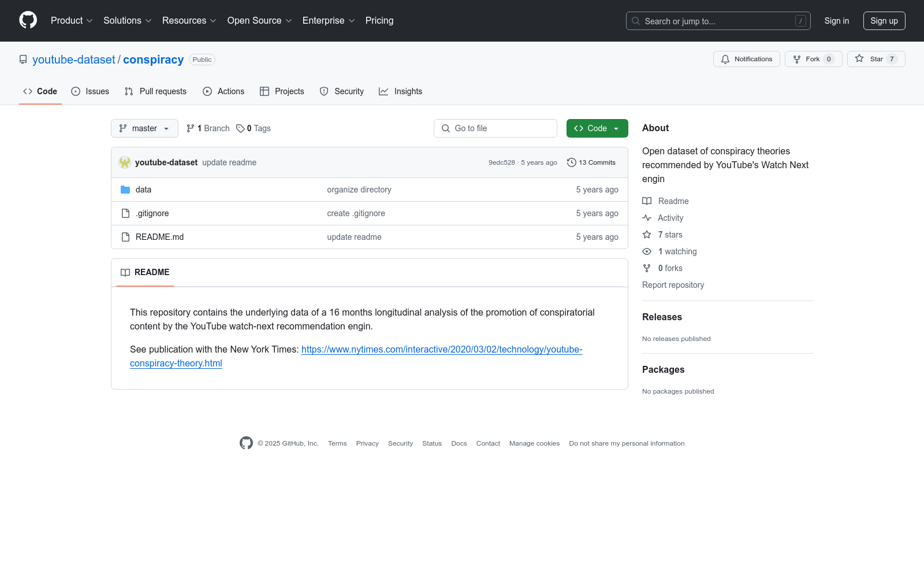Image resolution: width=924 pixels, height=578 pixels.
Task: Select the README tab header
Action: pos(145,272)
